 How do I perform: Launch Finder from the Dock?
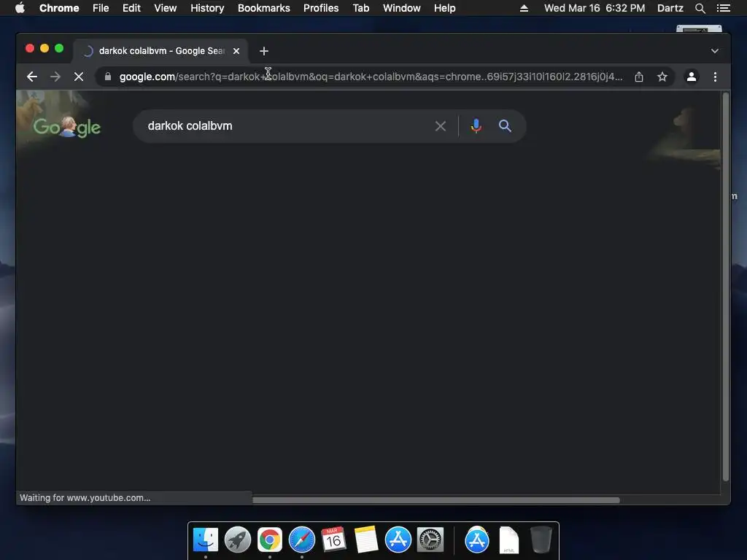206,540
